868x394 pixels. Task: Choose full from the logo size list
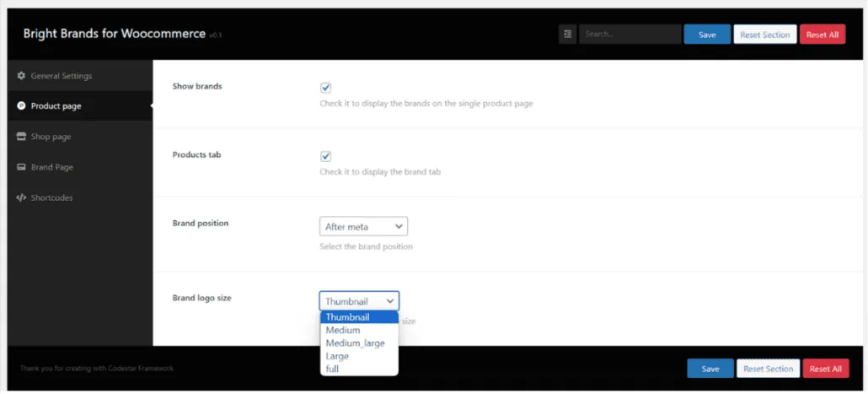click(359, 369)
